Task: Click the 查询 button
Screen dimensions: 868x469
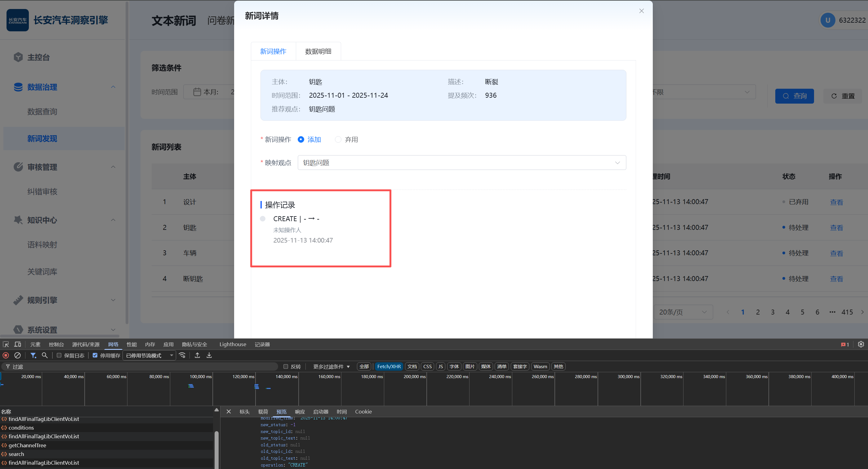Action: pyautogui.click(x=794, y=96)
